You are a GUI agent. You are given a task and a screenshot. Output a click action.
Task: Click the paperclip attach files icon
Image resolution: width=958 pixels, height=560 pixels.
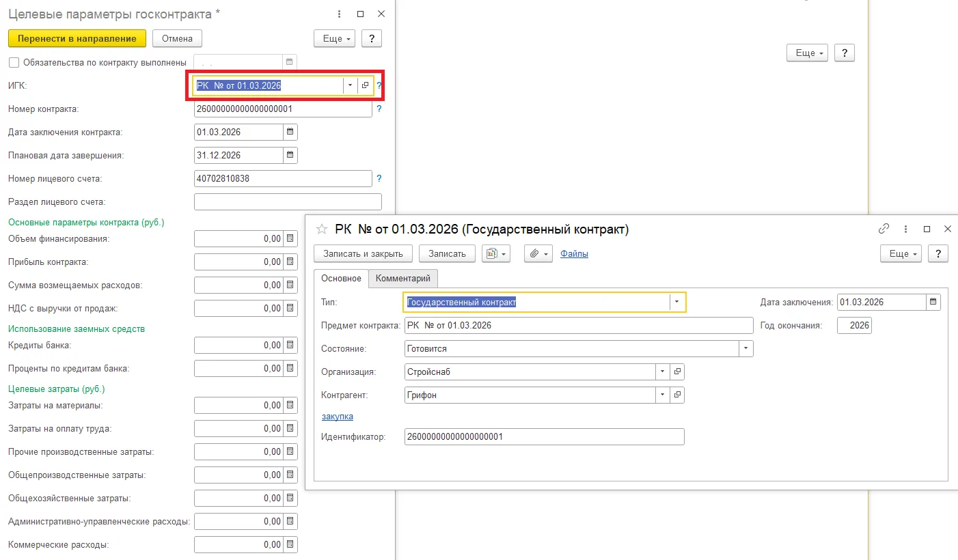pyautogui.click(x=538, y=253)
